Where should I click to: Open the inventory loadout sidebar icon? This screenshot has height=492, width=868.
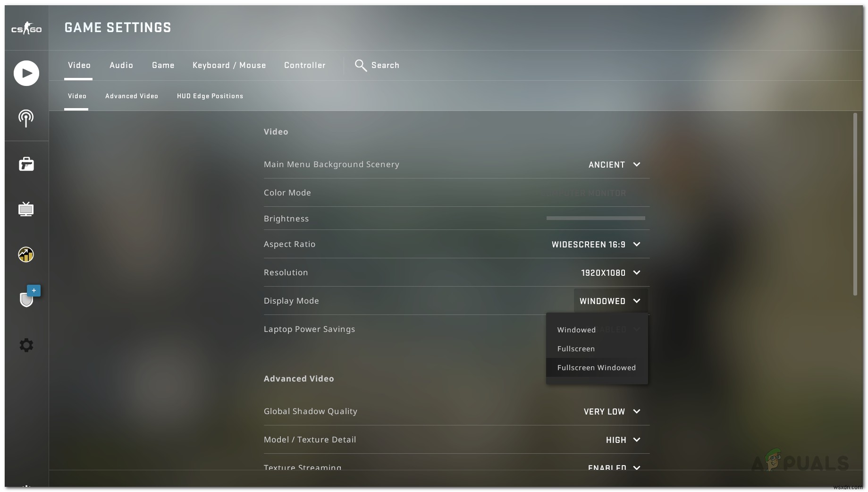tap(26, 164)
